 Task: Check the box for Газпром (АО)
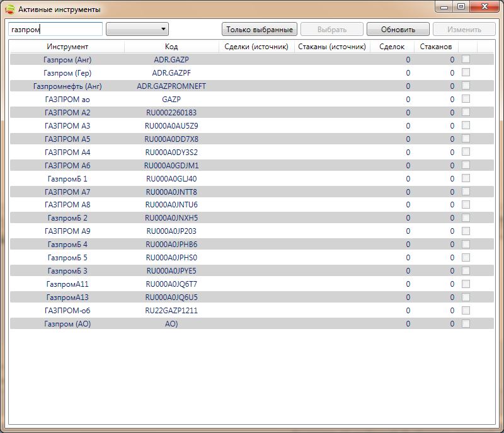466,323
